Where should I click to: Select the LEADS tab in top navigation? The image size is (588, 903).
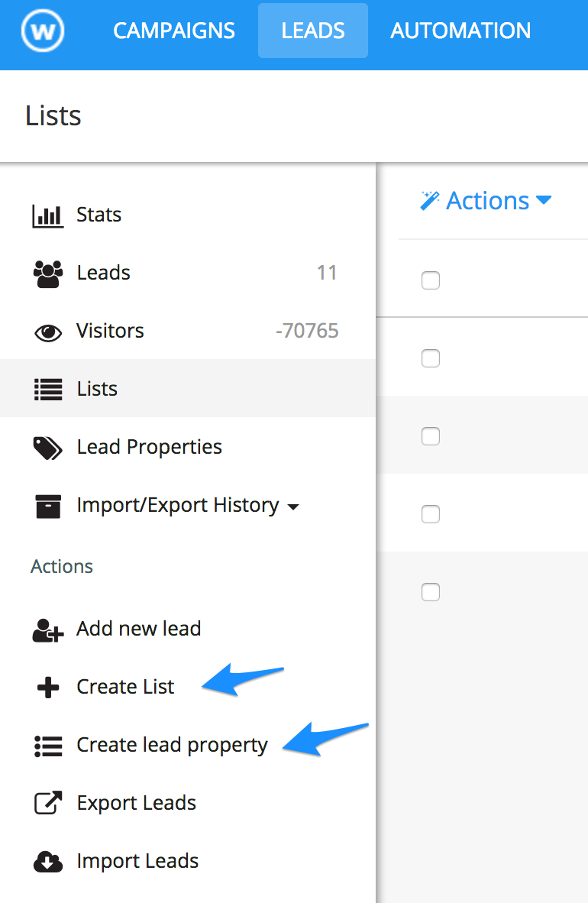click(313, 31)
